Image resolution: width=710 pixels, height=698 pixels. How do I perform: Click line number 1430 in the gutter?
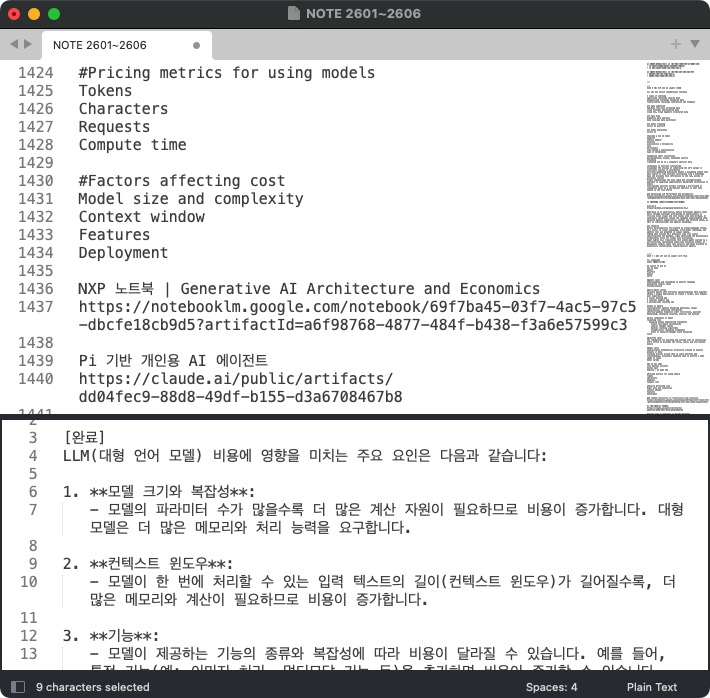[x=35, y=181]
